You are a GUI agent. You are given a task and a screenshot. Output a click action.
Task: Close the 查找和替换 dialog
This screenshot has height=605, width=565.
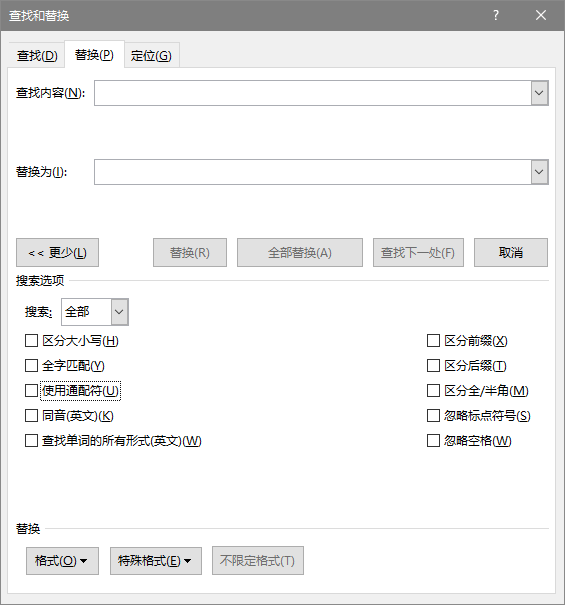coord(541,15)
